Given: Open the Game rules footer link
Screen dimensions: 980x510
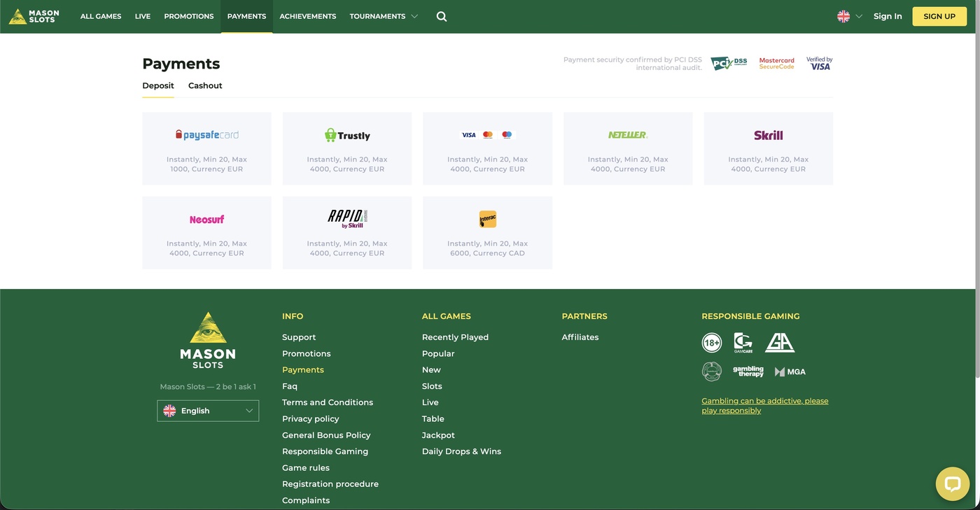Looking at the screenshot, I should [x=306, y=468].
